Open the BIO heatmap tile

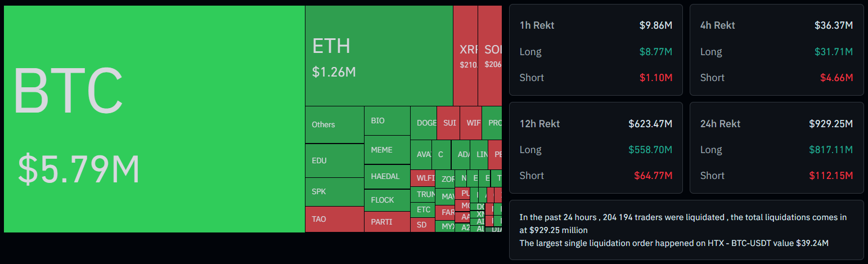pyautogui.click(x=387, y=120)
